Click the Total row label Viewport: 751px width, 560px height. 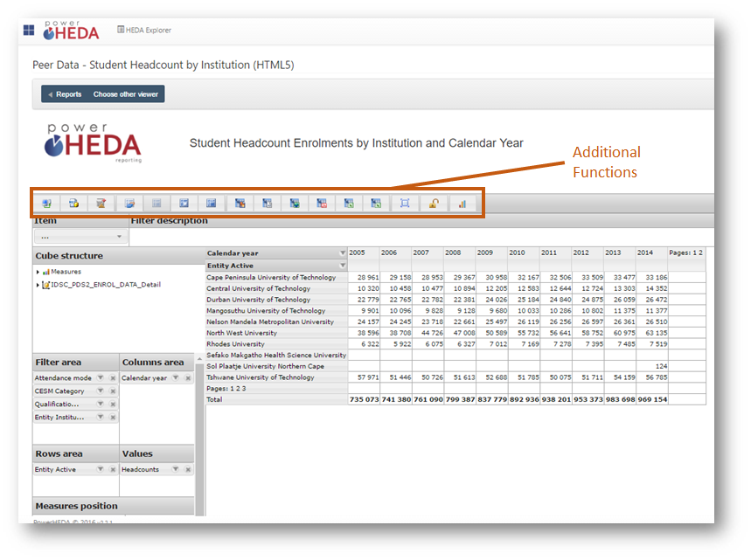214,399
